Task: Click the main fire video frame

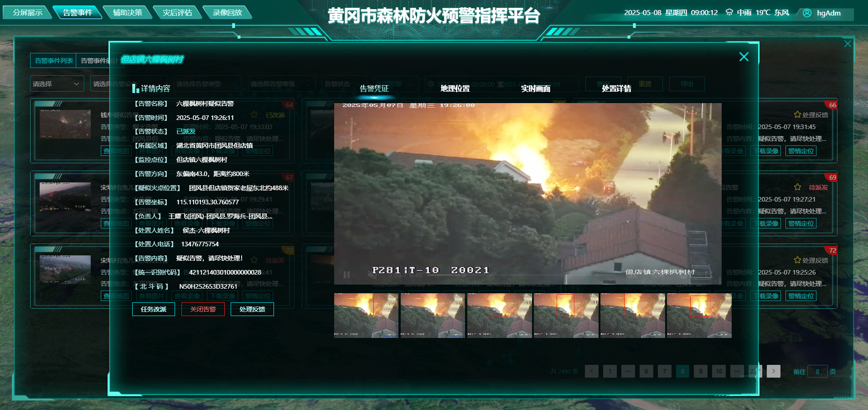Action: [x=527, y=193]
